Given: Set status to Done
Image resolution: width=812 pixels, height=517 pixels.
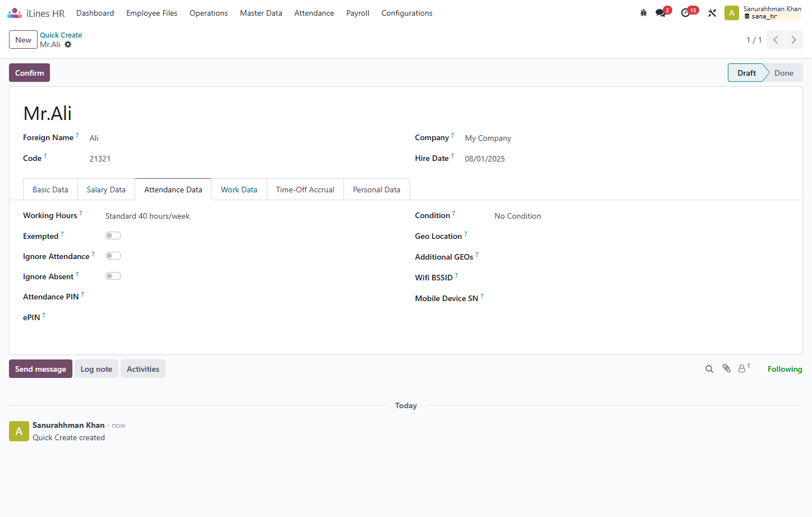Looking at the screenshot, I should (783, 73).
